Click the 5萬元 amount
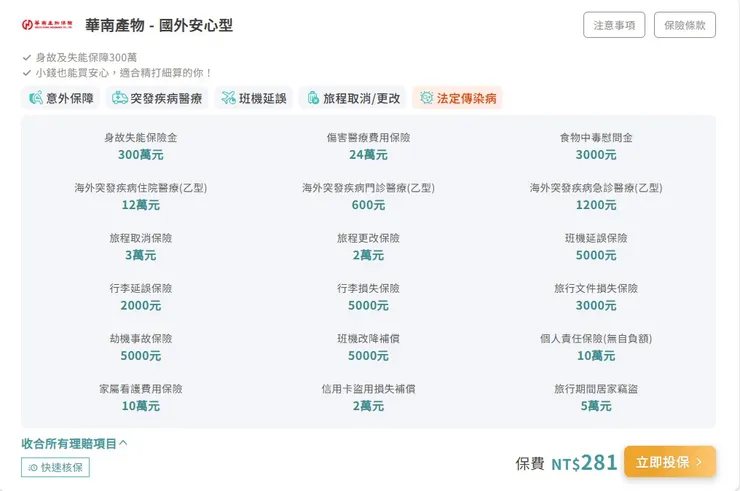This screenshot has height=491, width=740. (x=596, y=406)
